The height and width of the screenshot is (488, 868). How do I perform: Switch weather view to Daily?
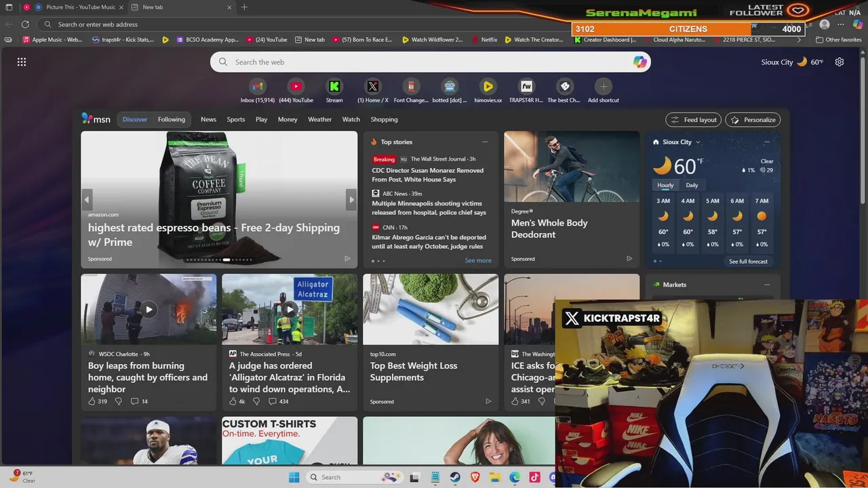692,185
